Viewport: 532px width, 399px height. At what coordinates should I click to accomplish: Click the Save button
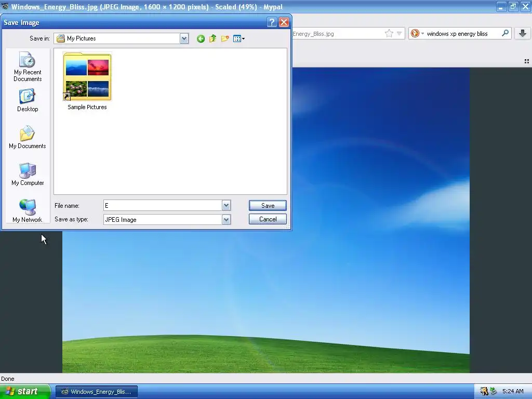[x=268, y=206]
